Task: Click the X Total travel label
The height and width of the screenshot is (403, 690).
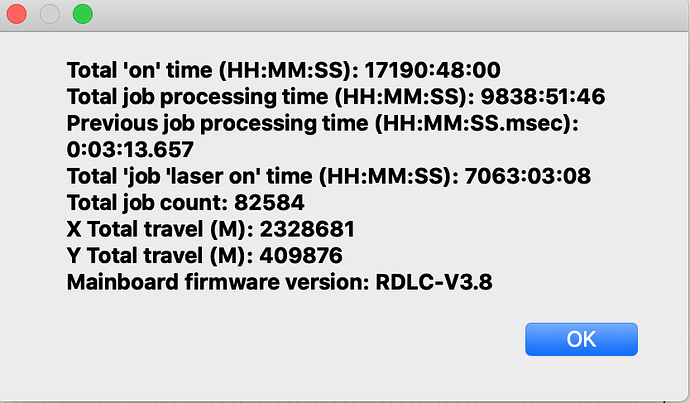Action: click(x=160, y=229)
